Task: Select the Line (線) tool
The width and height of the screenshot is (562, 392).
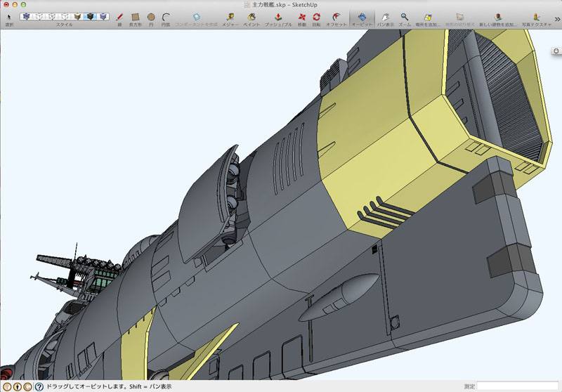Action: coord(119,17)
